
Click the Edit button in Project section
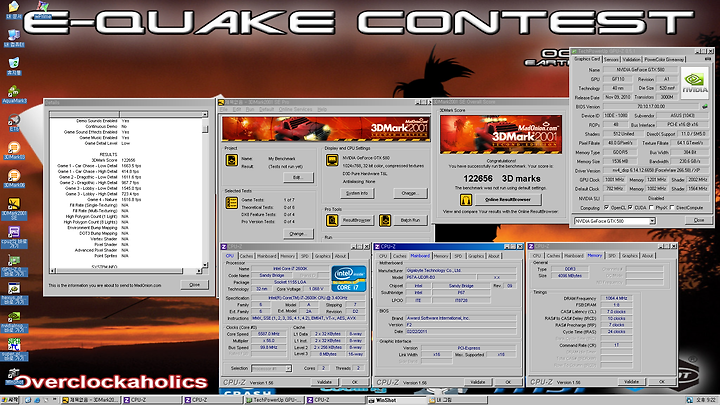[298, 177]
